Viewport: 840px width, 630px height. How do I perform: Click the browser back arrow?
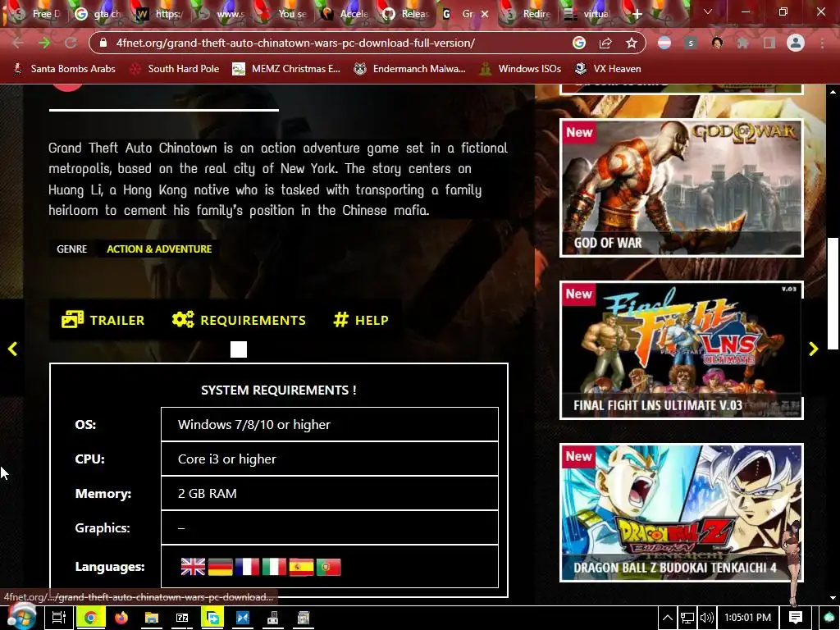(18, 43)
